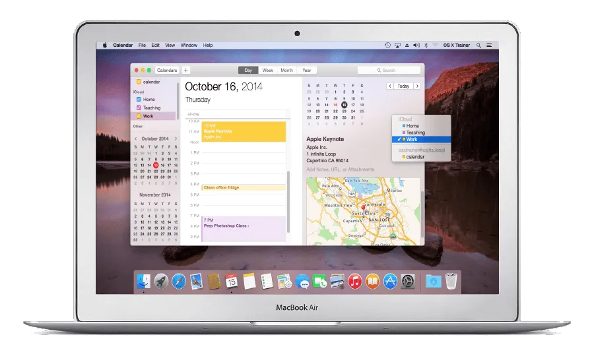This screenshot has width=592, height=364.
Task: Open Preview icon in the dock
Action: 337,282
